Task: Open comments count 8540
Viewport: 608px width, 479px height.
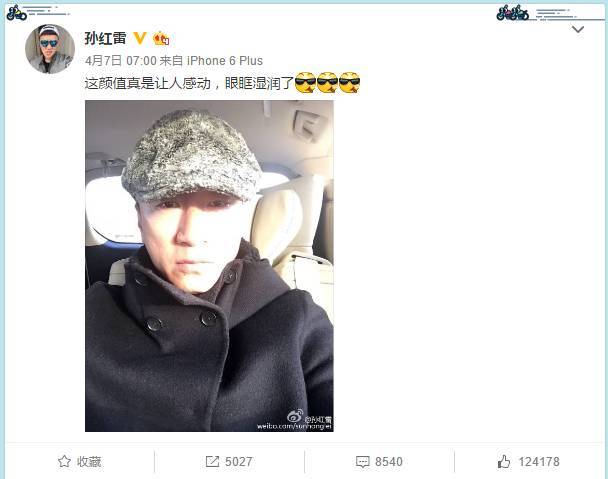Action: click(389, 462)
